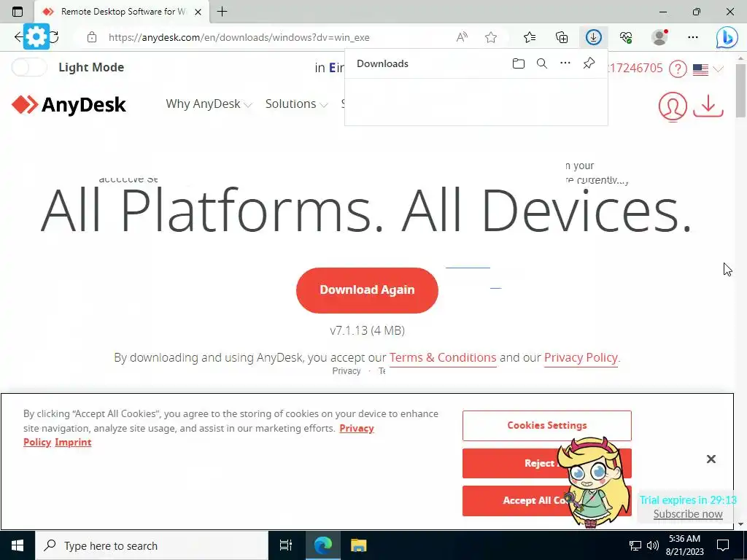Open downloads folder icon in panel
Image resolution: width=747 pixels, height=560 pixels.
pyautogui.click(x=519, y=63)
